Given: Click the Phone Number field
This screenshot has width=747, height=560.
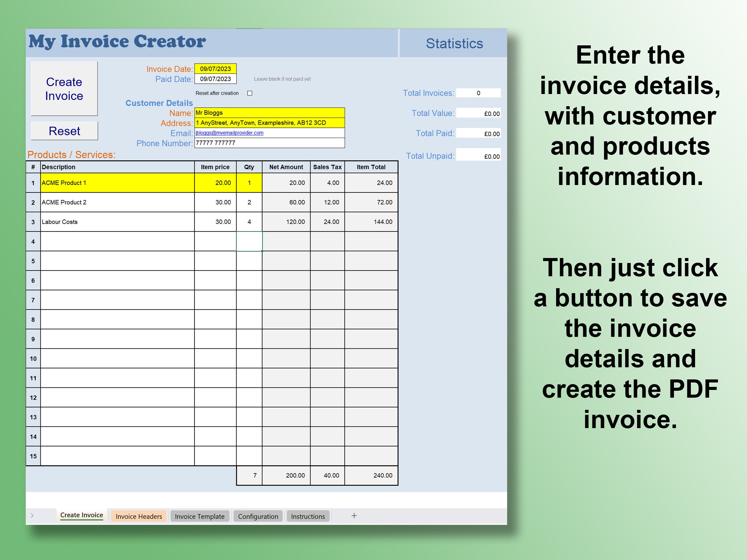Looking at the screenshot, I should coord(269,143).
